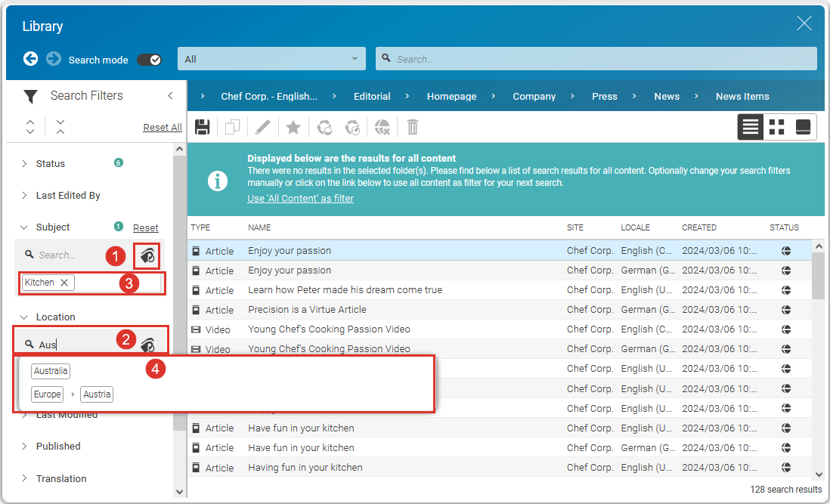Expand the Translation filter section
The width and height of the screenshot is (830, 504).
point(60,478)
